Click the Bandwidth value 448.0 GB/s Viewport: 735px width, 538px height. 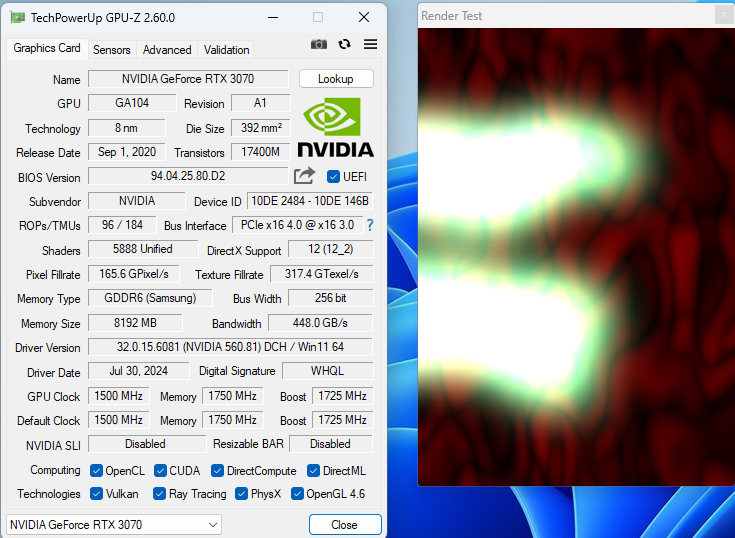pyautogui.click(x=320, y=323)
